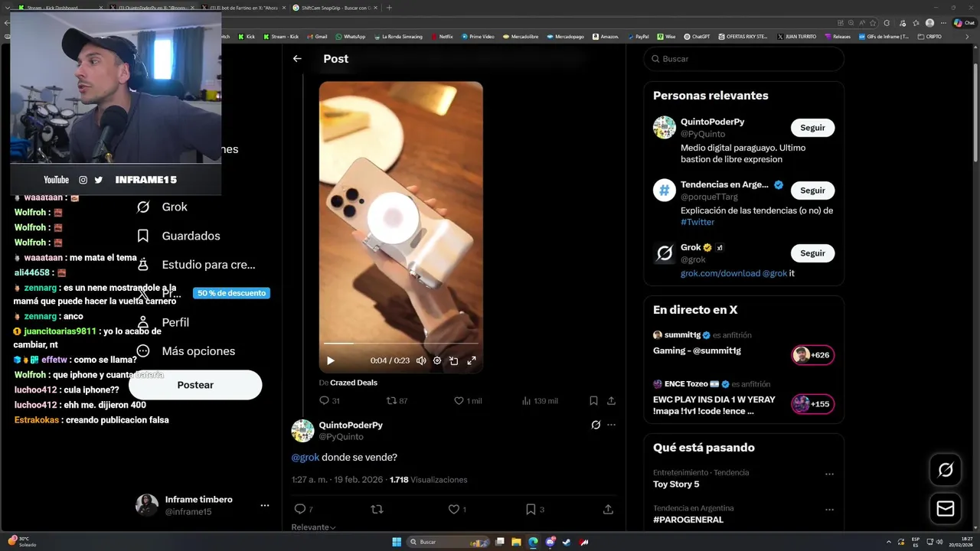
Task: Open Guardados in the sidebar
Action: tap(178, 236)
